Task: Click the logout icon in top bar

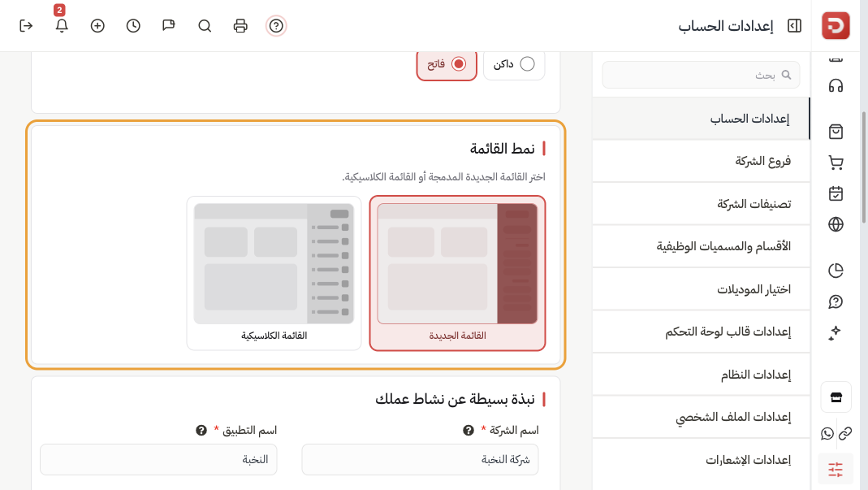Action: (26, 26)
